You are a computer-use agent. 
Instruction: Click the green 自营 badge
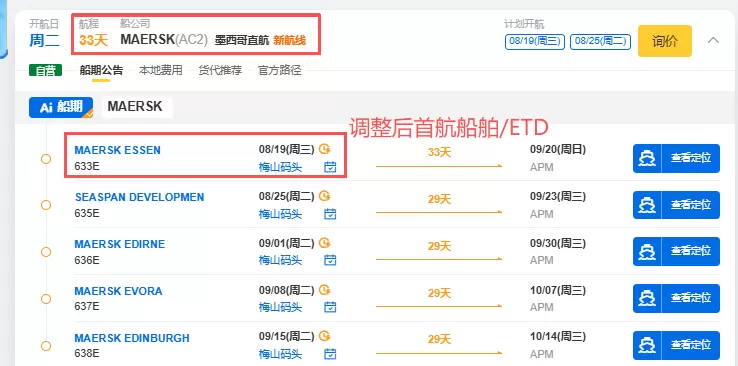(45, 71)
